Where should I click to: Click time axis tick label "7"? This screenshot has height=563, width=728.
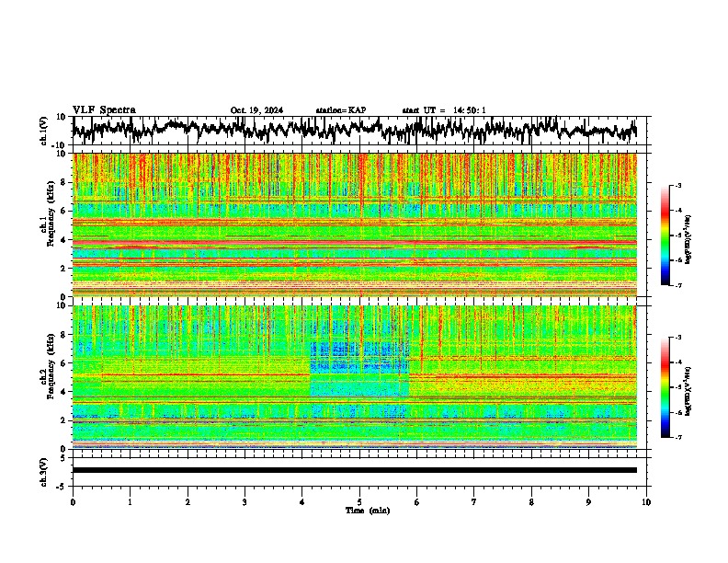(x=474, y=502)
